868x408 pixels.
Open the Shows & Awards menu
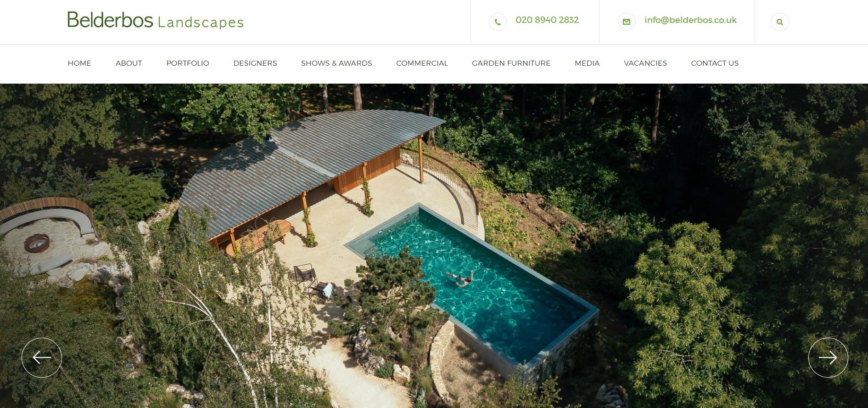tap(336, 63)
